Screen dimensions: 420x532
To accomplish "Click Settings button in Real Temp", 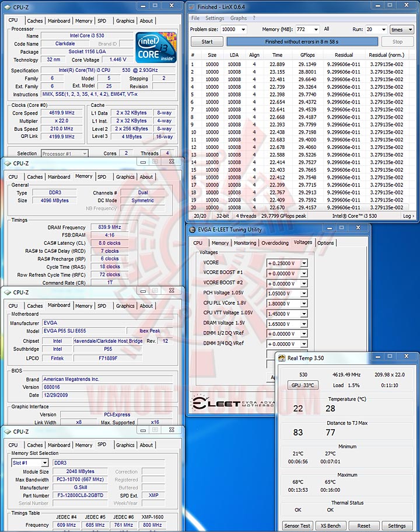I will [397, 526].
